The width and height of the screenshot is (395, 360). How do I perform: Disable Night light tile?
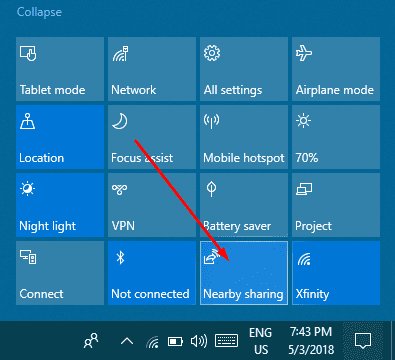coord(60,205)
